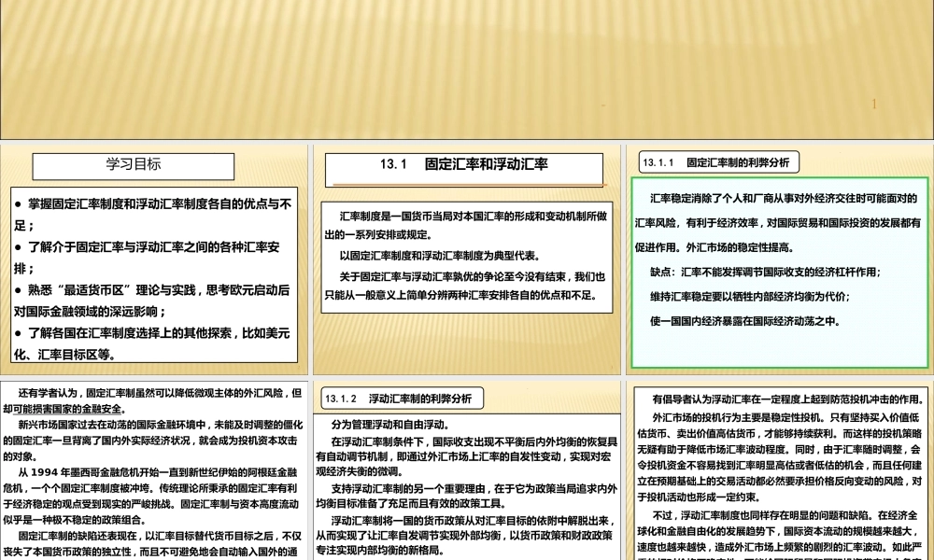Open the 13.1 固定汇率和浮动汇率 slide

click(467, 259)
